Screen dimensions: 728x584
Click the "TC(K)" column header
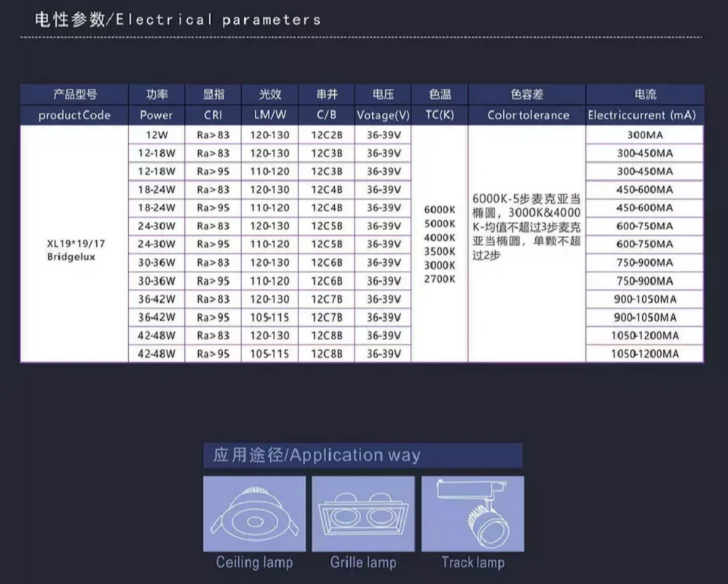[440, 114]
